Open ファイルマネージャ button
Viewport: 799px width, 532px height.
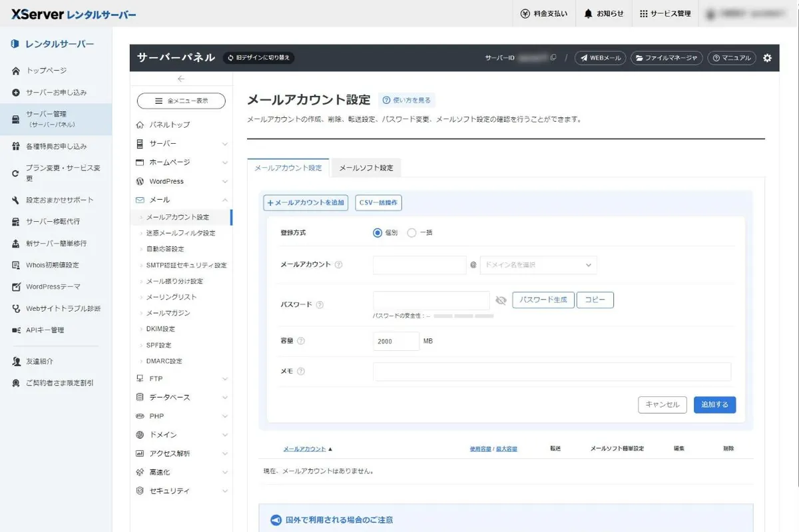coord(666,58)
